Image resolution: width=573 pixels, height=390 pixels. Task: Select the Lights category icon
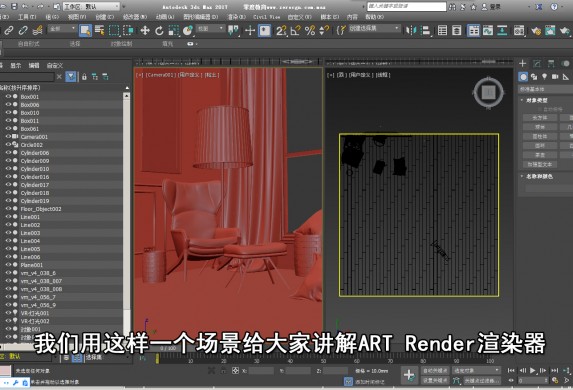click(544, 77)
